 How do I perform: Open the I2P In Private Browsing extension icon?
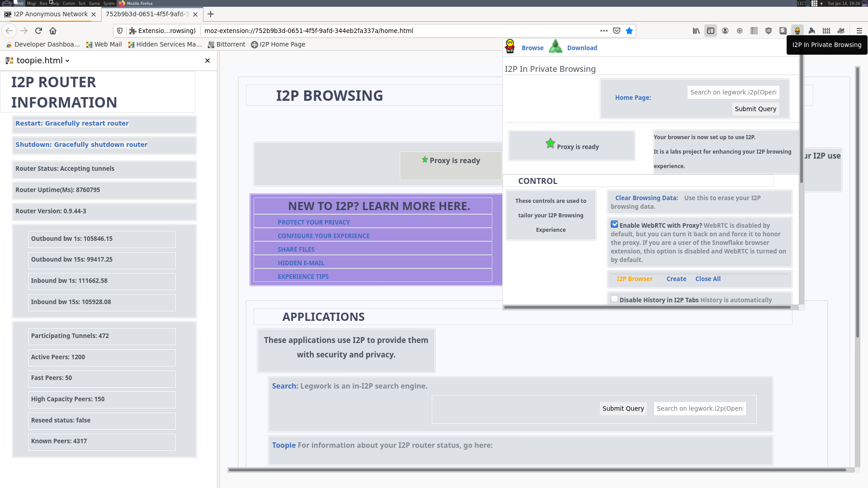tap(797, 31)
